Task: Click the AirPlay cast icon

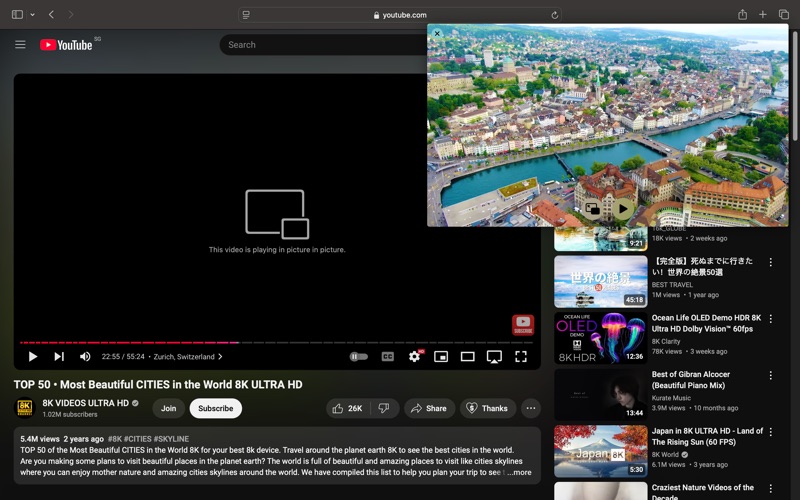Action: [494, 357]
